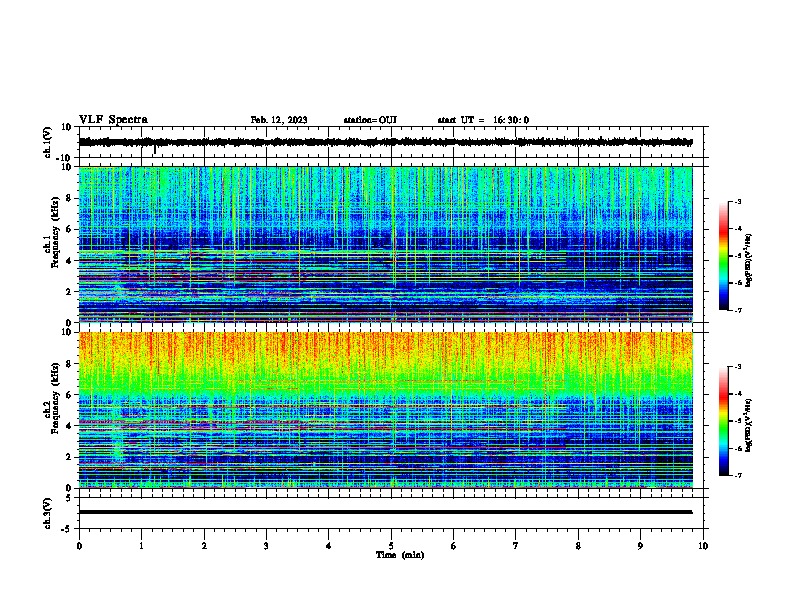Click the time-axis tick label "2"
Image resolution: width=792 pixels, height=612 pixels.
pos(204,546)
